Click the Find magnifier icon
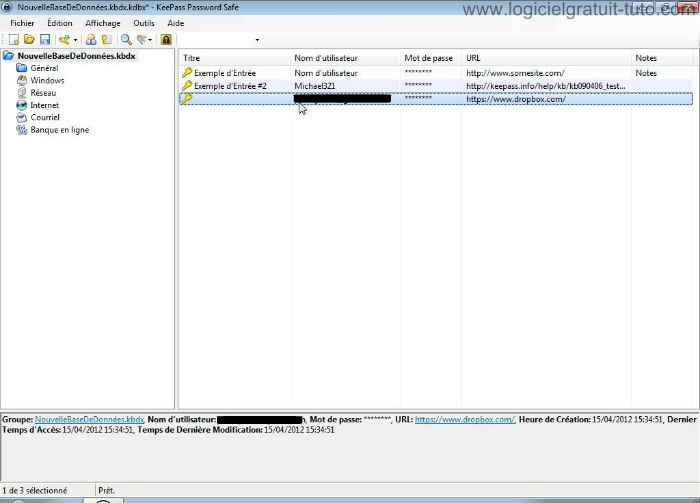 point(126,40)
